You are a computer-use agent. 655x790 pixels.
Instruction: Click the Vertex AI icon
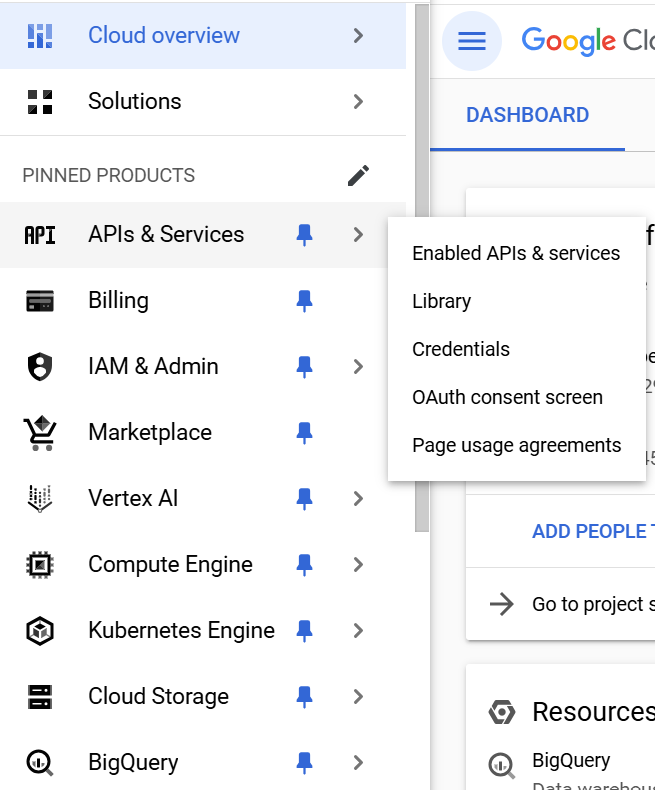point(40,498)
